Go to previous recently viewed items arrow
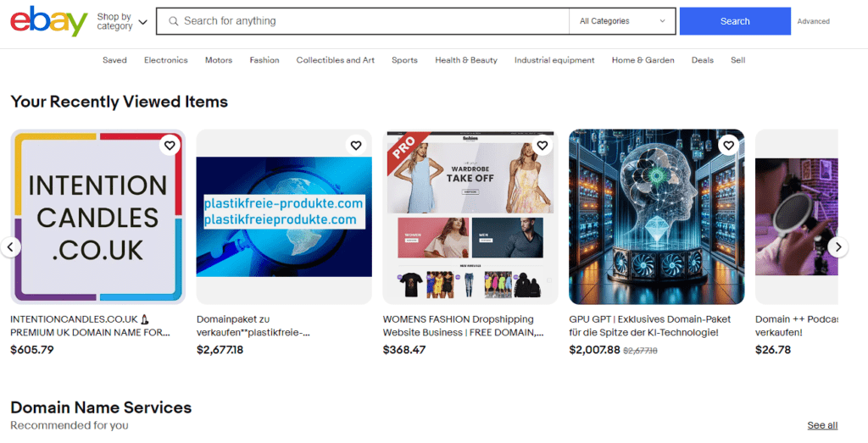The height and width of the screenshot is (443, 868). tap(10, 246)
